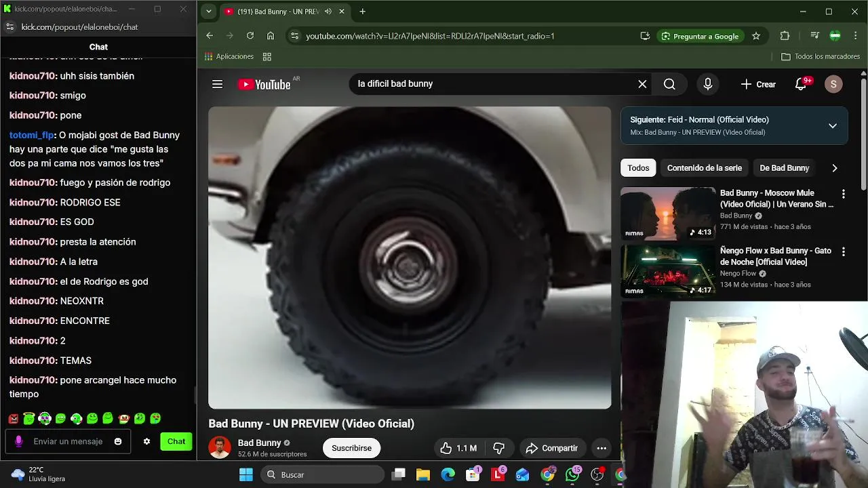The image size is (868, 488).
Task: Open the Kick chat settings gear
Action: [x=146, y=441]
